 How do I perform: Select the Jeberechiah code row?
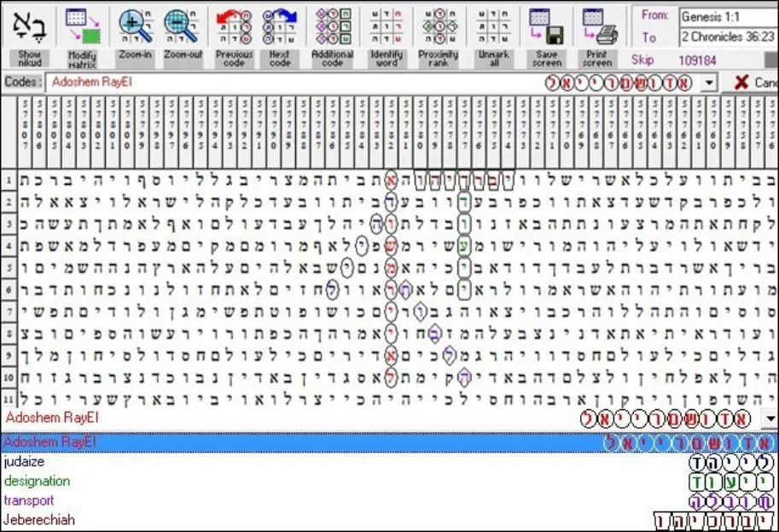(x=389, y=520)
